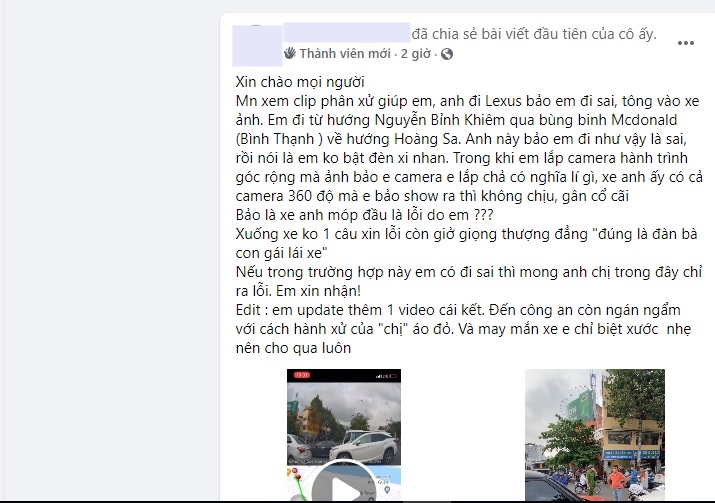
Task: Open the post's three-dot options menu
Action: (x=685, y=43)
